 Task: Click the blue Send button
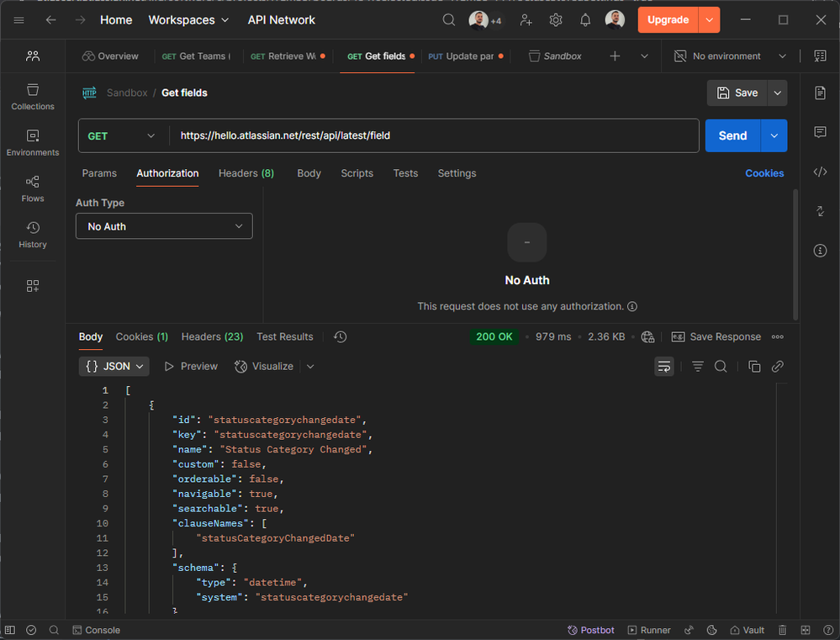coord(732,135)
